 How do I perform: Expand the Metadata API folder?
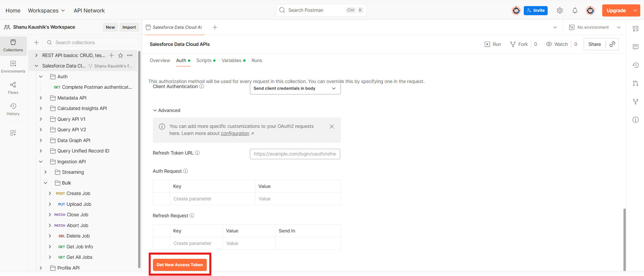coord(41,98)
